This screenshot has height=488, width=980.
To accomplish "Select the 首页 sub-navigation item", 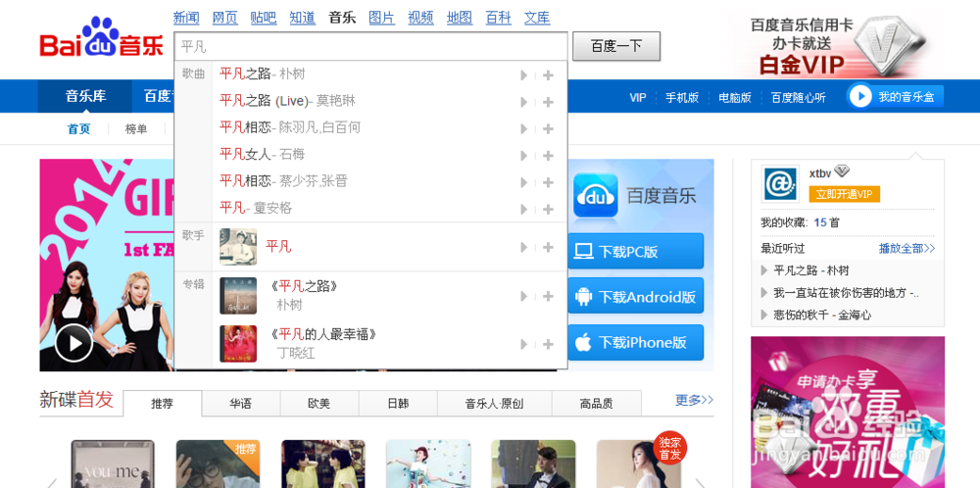I will (78, 129).
